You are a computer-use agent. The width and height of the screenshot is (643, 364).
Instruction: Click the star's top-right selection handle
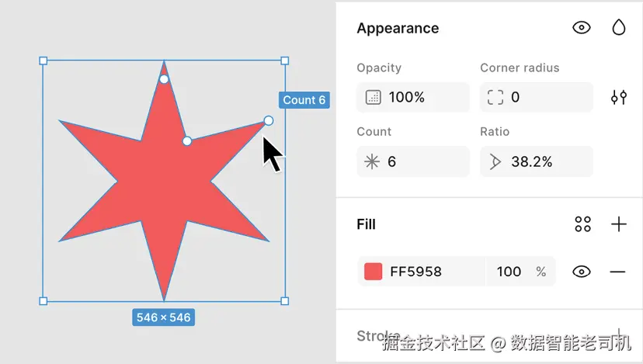click(x=285, y=61)
